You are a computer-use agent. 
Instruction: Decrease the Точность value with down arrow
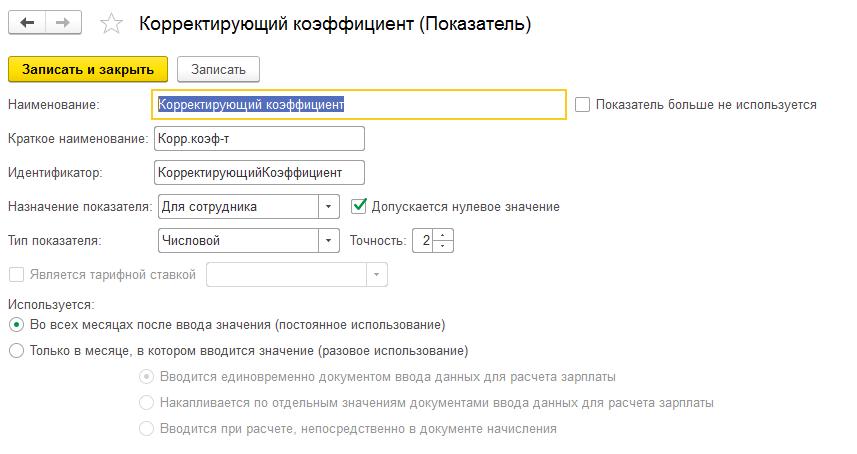pos(444,246)
